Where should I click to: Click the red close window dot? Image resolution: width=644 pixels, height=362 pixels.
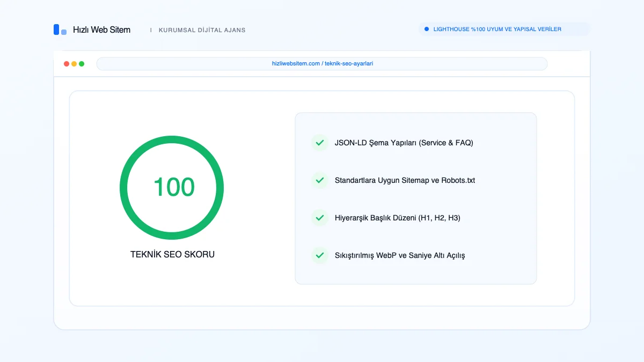(x=67, y=64)
